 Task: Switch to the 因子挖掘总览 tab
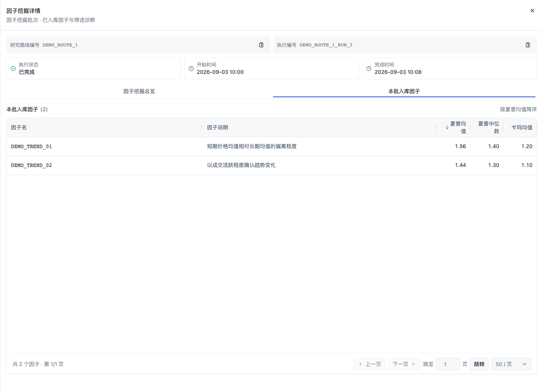pos(139,91)
